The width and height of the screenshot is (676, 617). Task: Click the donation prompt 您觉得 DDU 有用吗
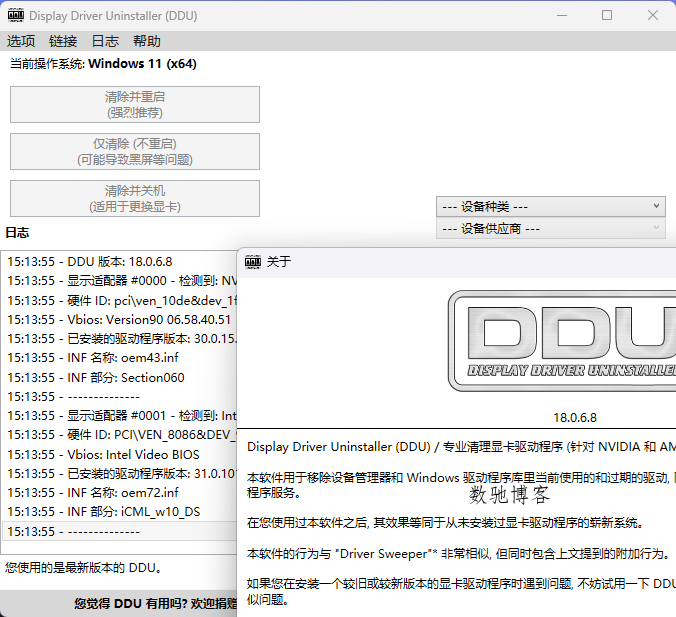point(155,604)
